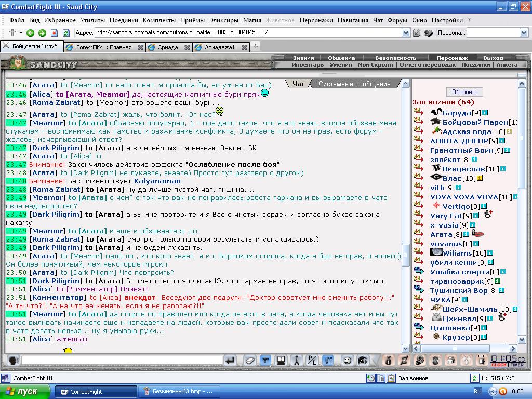
Task: Open the smiley emoticon picker
Action: coord(347,361)
